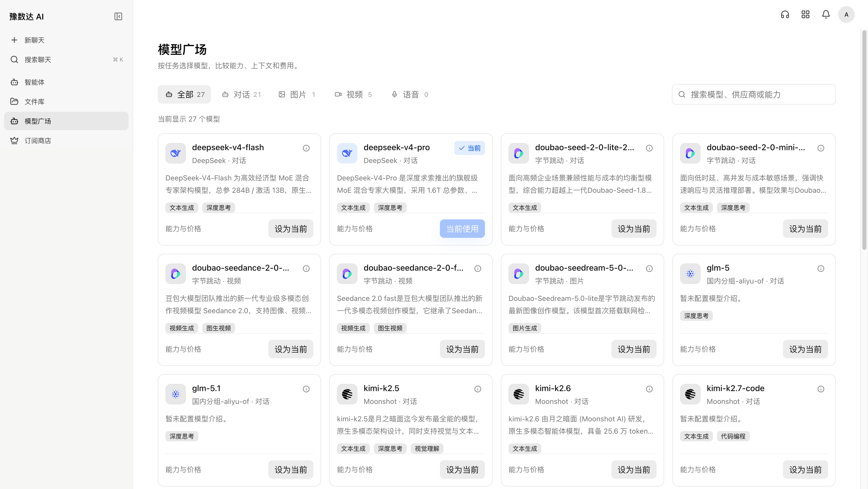Open 能力与价格 for deepseek-v4-flash
The height and width of the screenshot is (489, 868).
183,229
